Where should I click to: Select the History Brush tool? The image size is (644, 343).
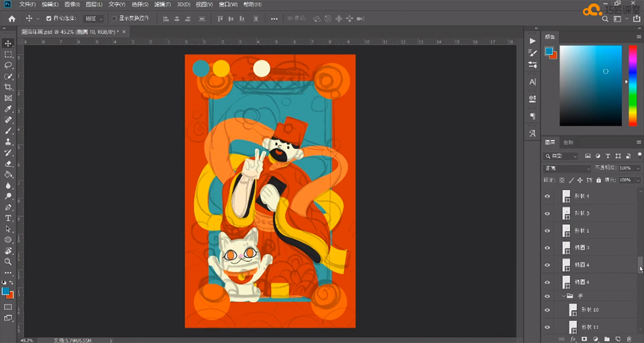coord(8,152)
